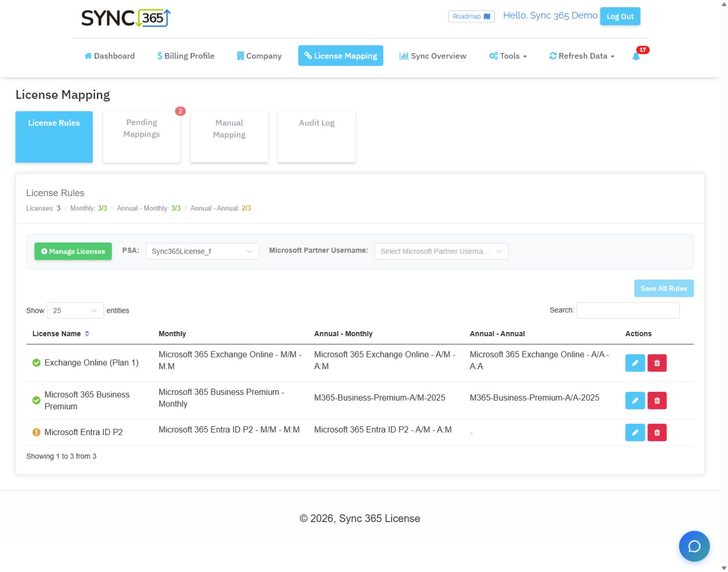Expand the Refresh Data dropdown
This screenshot has width=728, height=572.
[x=582, y=56]
